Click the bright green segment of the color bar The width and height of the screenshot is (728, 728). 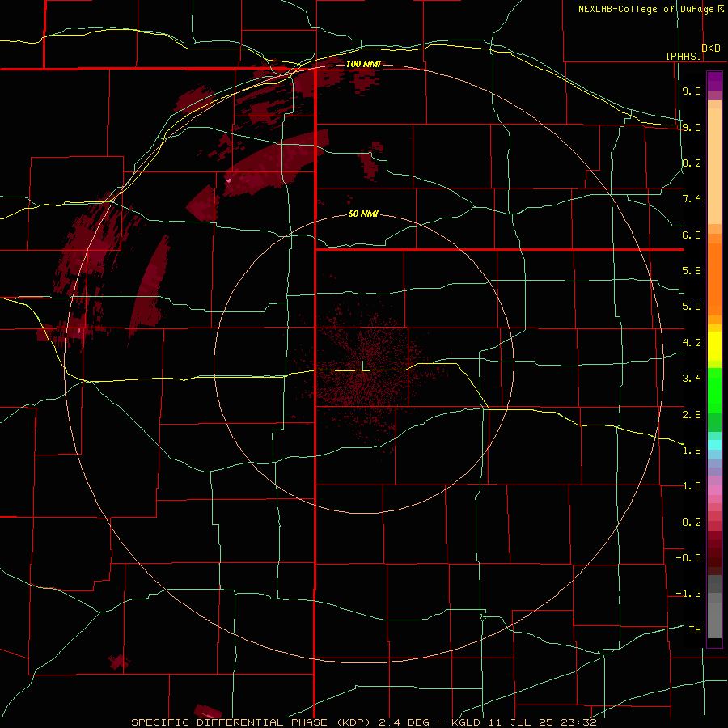point(714,390)
